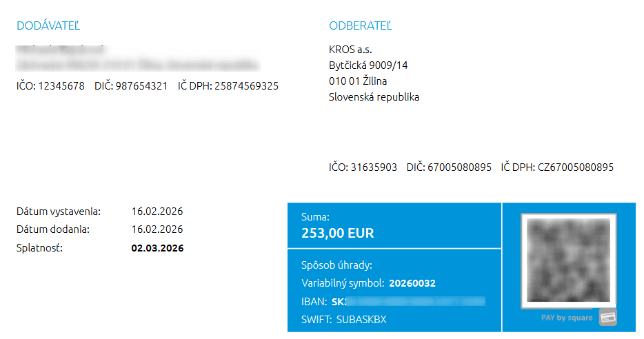Click the blurred IBAN account number
The image size is (644, 339).
414,301
